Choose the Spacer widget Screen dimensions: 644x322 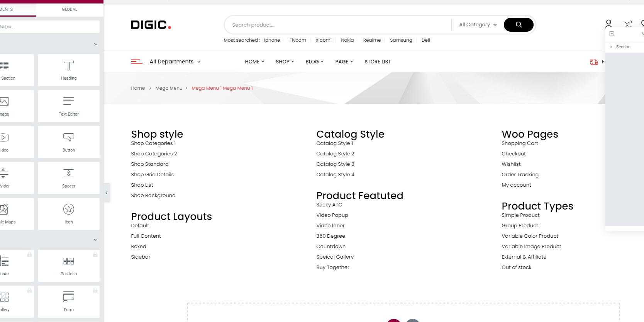click(x=69, y=178)
